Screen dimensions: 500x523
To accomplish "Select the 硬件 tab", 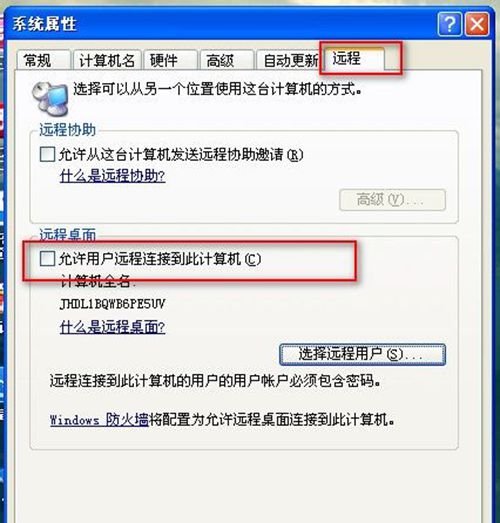I will pos(170,60).
